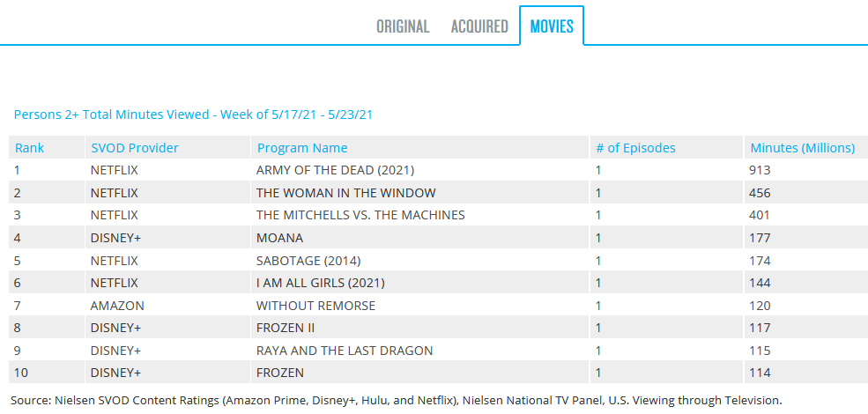Click the Amazon provider cell

117,306
